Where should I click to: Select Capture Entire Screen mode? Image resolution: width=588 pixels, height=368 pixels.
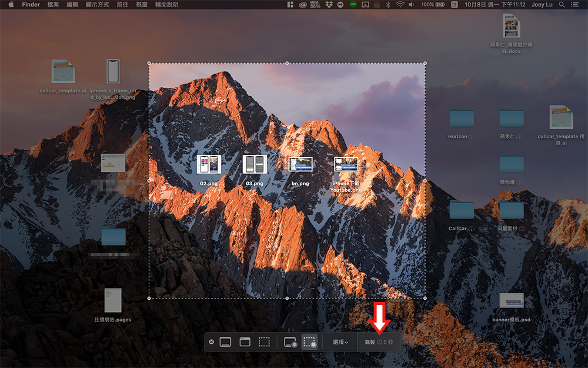225,342
